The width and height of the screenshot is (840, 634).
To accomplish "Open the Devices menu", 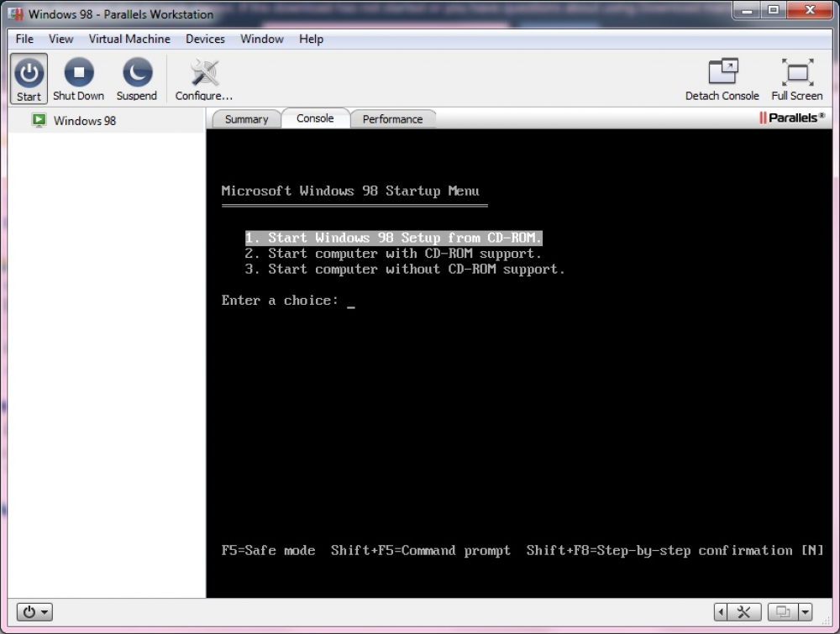I will [x=205, y=39].
